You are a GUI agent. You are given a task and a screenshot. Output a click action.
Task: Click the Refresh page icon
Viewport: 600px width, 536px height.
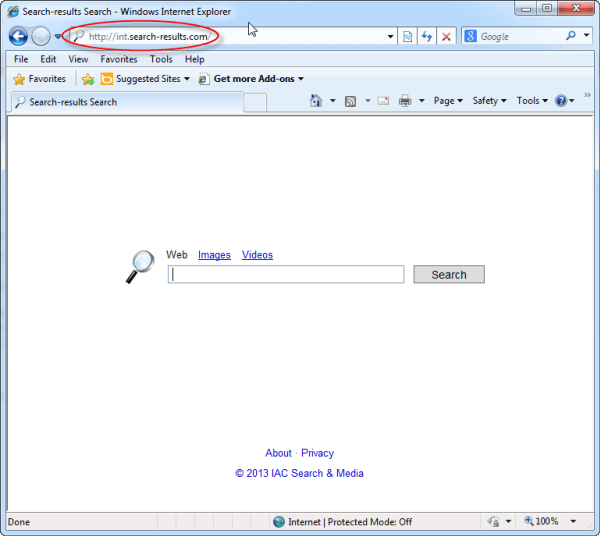click(x=427, y=37)
